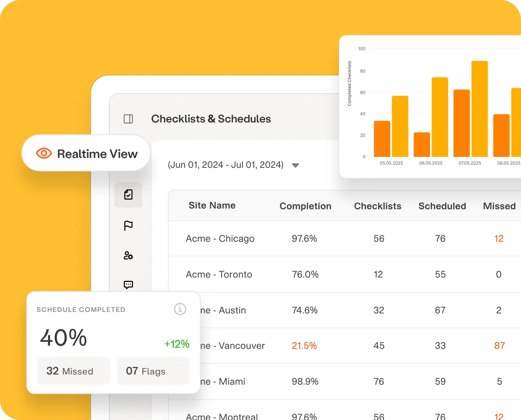Sort by Site Name column header
The height and width of the screenshot is (420, 521).
point(212,205)
